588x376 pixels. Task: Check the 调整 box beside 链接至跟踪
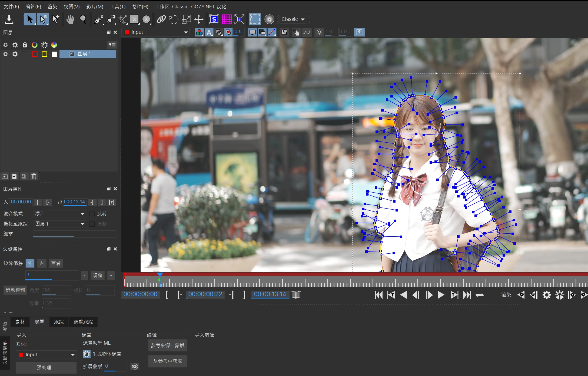tap(92, 224)
